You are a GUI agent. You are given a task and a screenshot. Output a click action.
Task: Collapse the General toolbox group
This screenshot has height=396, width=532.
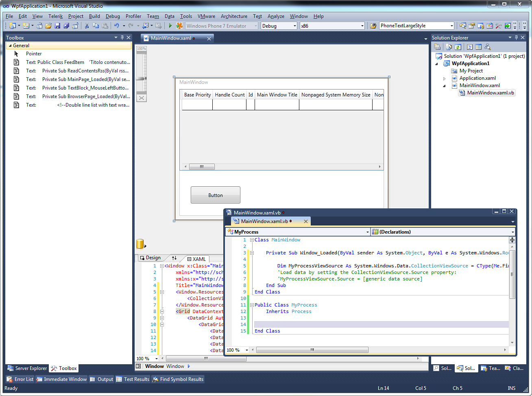click(10, 46)
